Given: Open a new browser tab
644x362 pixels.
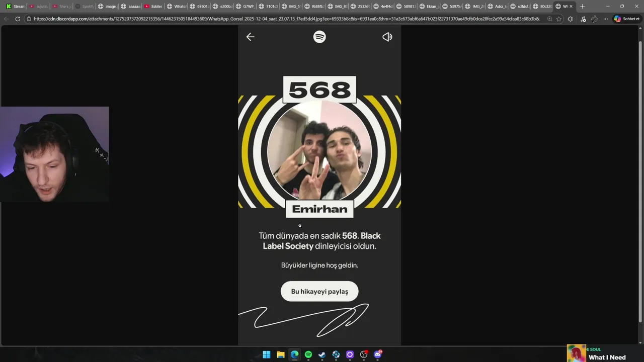Looking at the screenshot, I should (582, 7).
